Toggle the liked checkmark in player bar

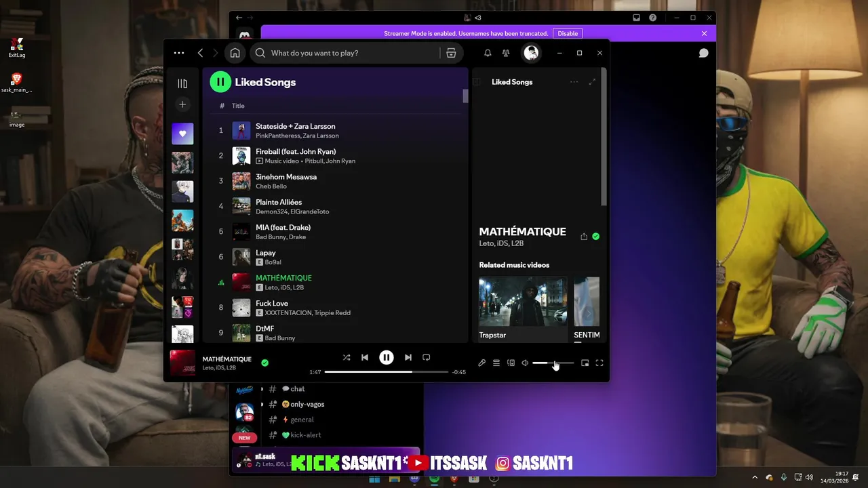point(264,363)
